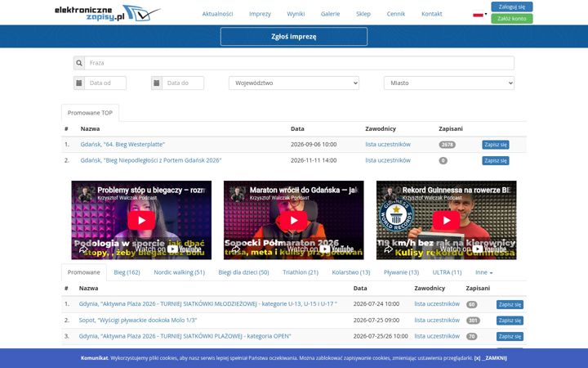Switch to Kolarstwo (13) tab

351,272
